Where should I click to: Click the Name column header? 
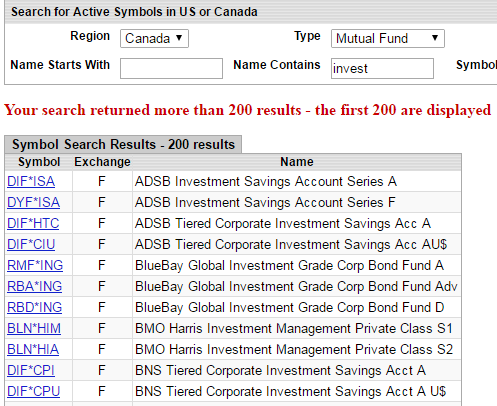pyautogui.click(x=297, y=162)
